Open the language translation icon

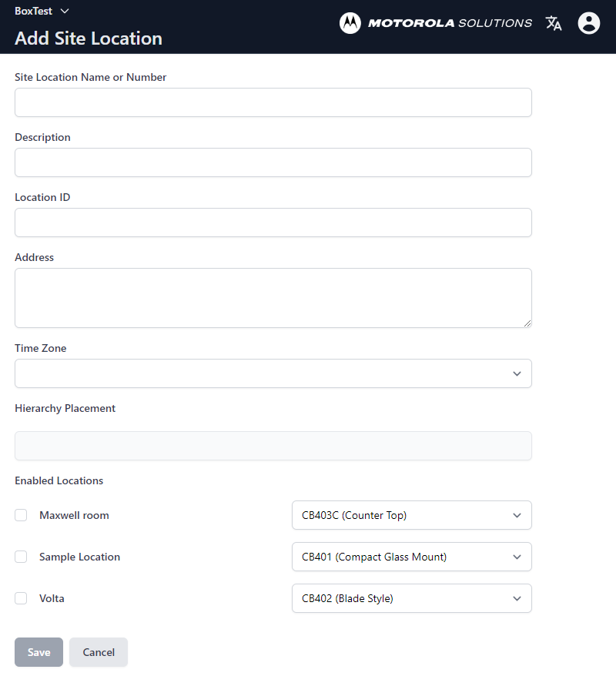tap(554, 23)
